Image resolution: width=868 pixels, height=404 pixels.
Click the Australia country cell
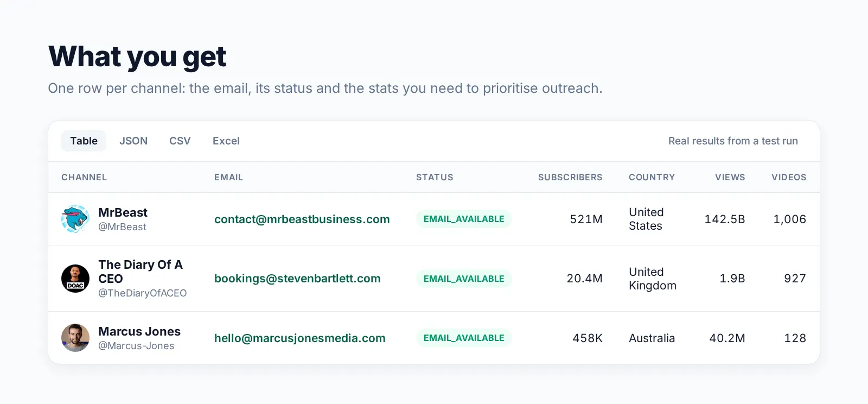(652, 338)
